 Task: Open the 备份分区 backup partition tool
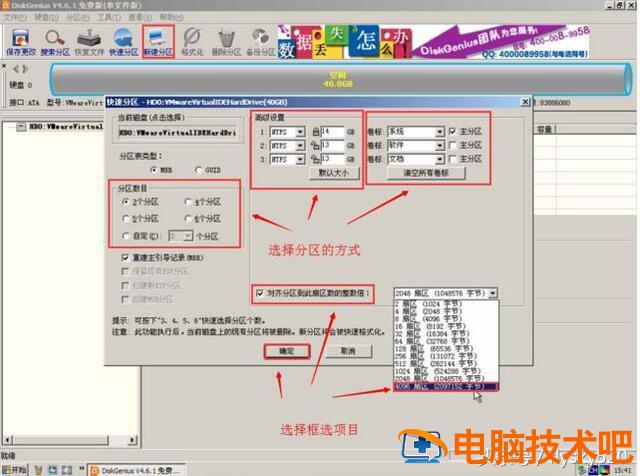click(260, 42)
